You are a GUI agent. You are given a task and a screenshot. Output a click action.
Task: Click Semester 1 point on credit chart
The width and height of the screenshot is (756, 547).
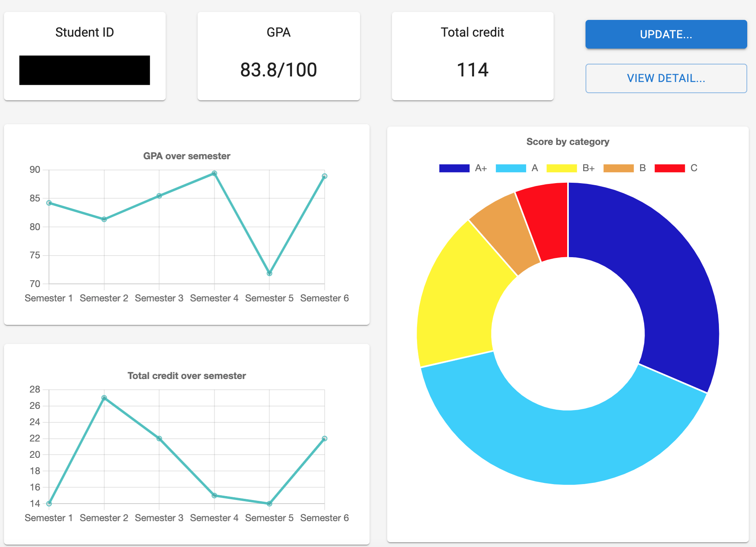[49, 504]
